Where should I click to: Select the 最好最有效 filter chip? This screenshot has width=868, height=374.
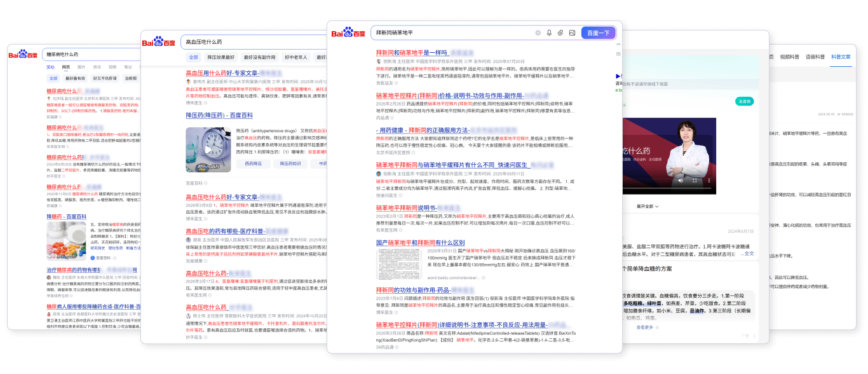coord(75,78)
